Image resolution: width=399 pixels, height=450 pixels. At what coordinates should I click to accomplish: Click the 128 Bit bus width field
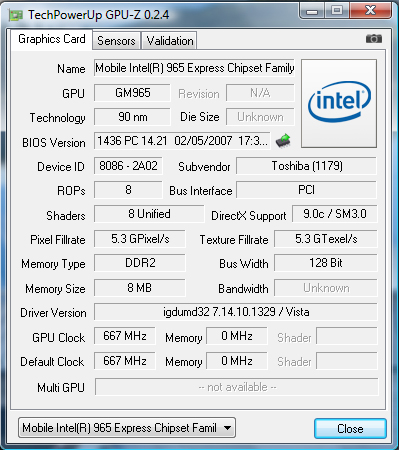coord(326,263)
